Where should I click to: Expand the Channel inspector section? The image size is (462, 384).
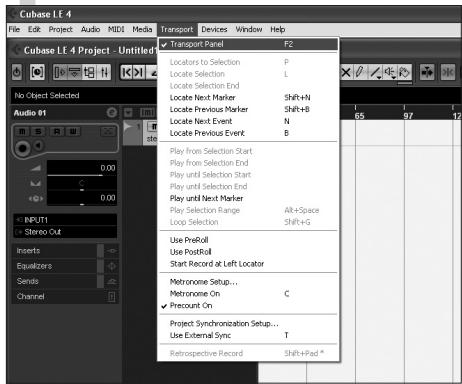click(55, 297)
